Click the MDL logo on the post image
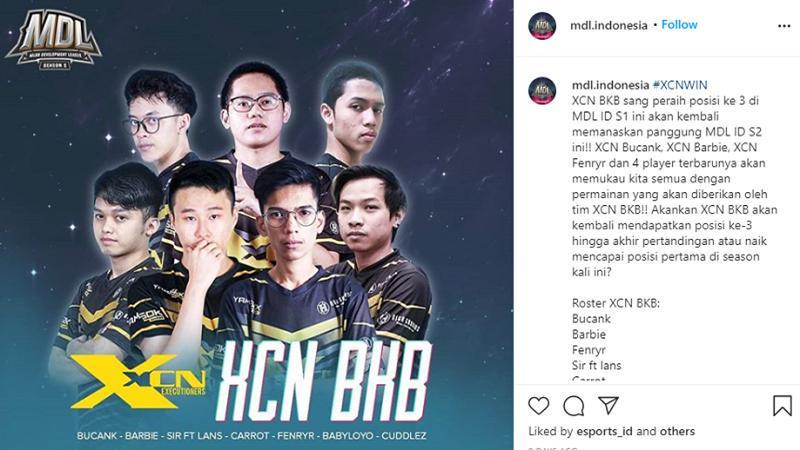Screen dimensions: 800x450 click(x=54, y=39)
